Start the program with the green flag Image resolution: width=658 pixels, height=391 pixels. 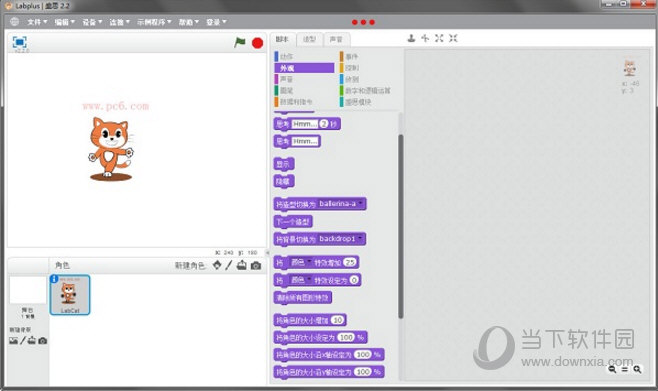pos(240,42)
